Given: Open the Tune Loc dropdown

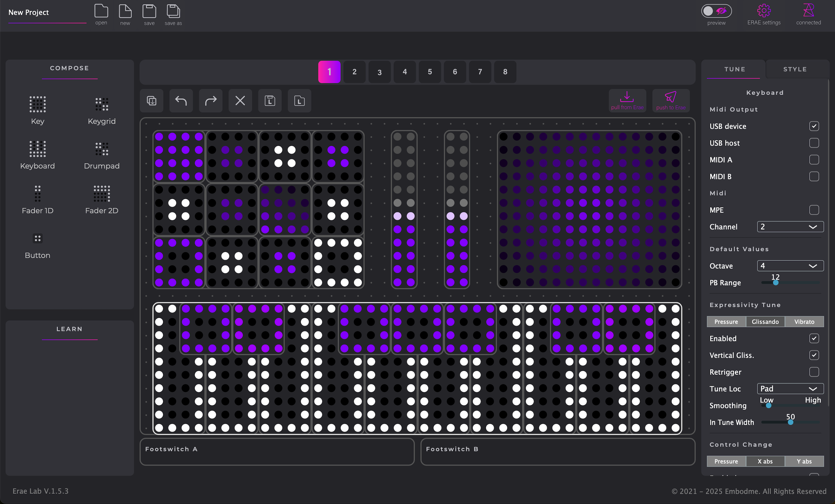Looking at the screenshot, I should point(790,389).
